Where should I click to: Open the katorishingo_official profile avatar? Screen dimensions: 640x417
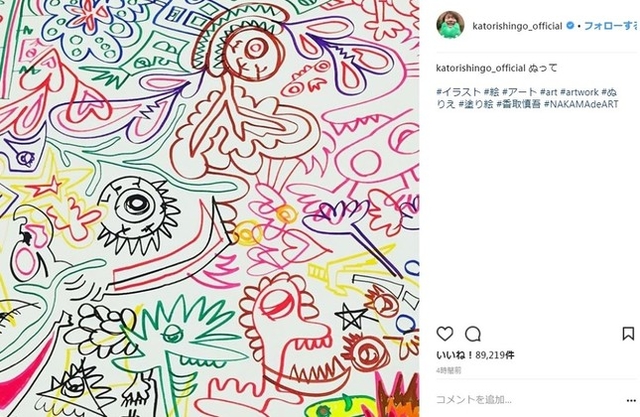451,25
